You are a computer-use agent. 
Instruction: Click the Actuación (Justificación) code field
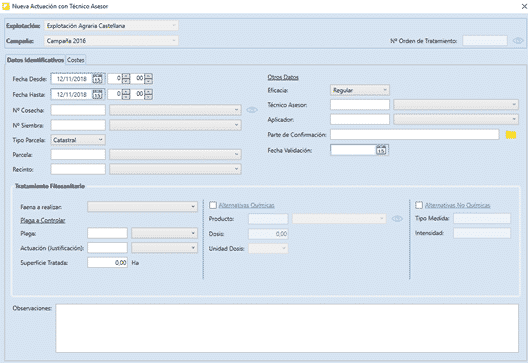pos(107,248)
